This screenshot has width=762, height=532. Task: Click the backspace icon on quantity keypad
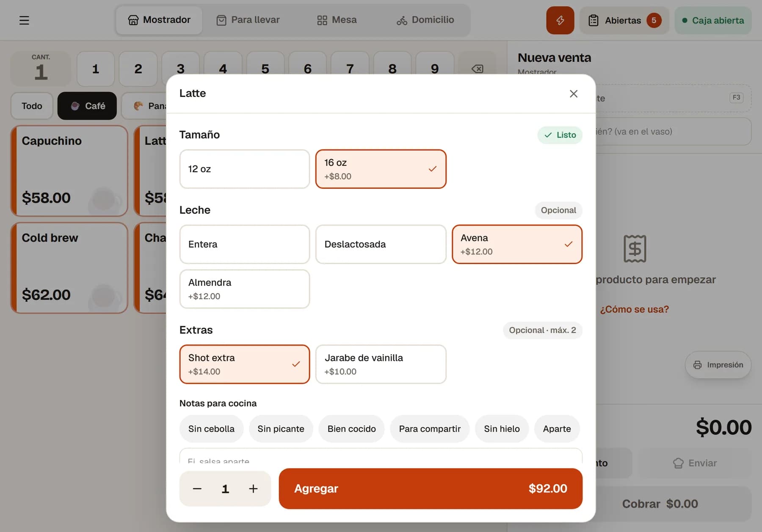click(477, 69)
